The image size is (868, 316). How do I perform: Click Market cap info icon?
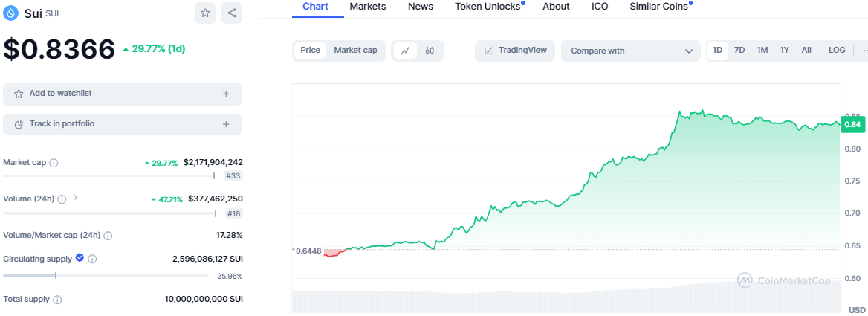[54, 163]
